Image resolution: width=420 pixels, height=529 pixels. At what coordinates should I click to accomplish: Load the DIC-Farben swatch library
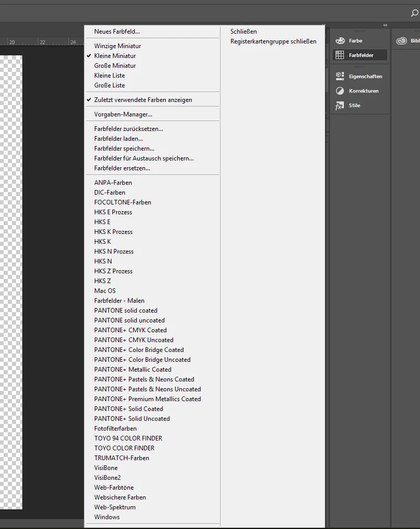click(110, 193)
